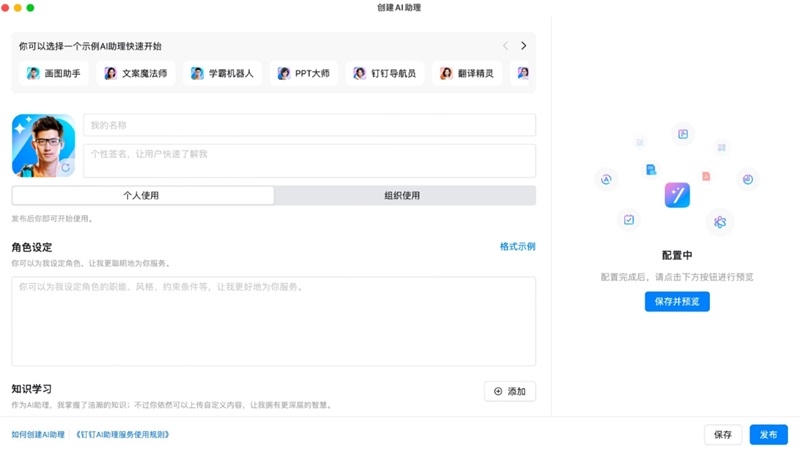Click the grid apps icon in preview graphic
This screenshot has width=800, height=450.
click(x=721, y=147)
